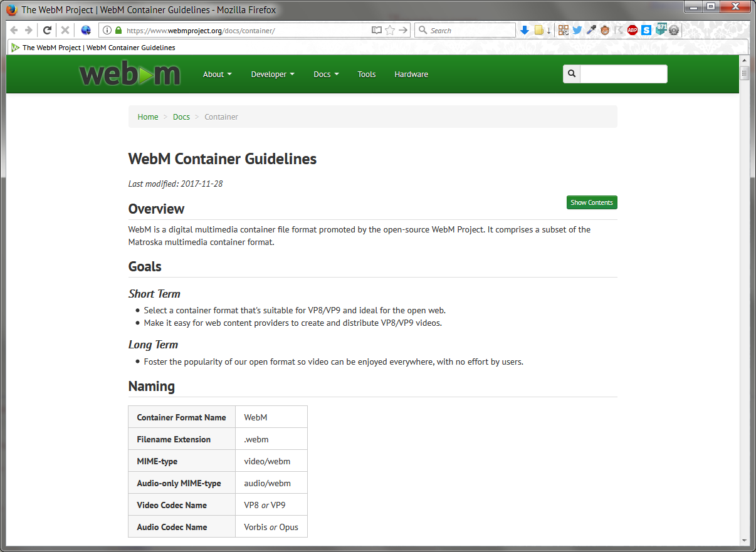Click the 'WebM Container Guidelines' heading

coord(223,159)
